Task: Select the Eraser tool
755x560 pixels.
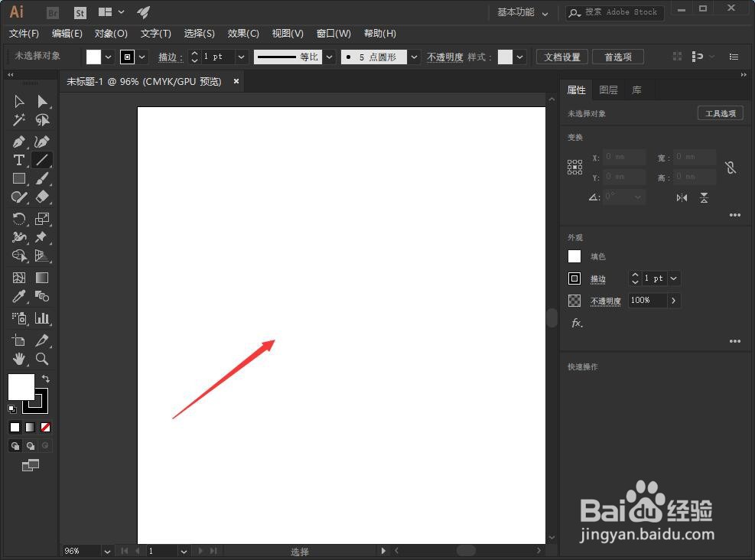Action: pos(42,197)
